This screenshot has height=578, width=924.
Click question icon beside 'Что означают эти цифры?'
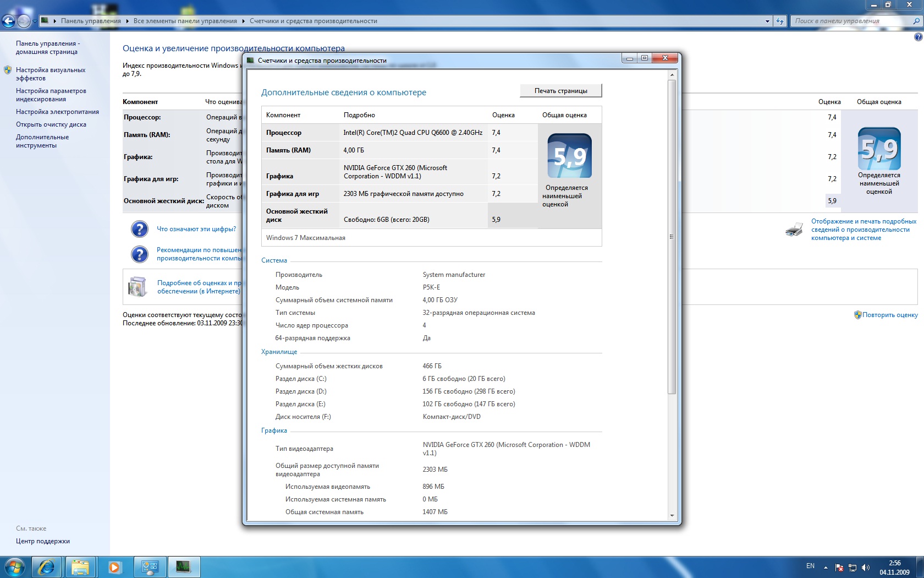140,229
